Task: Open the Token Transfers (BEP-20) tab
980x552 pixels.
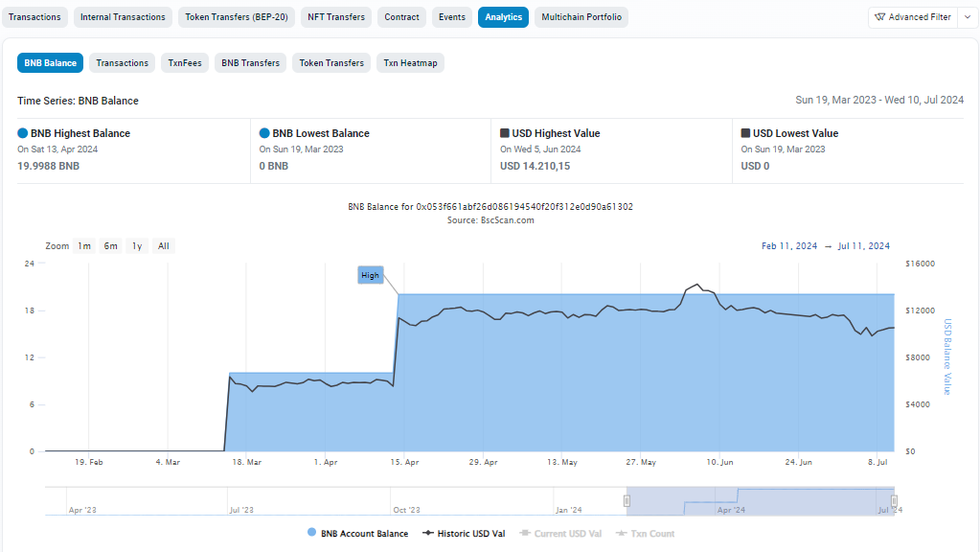Action: pos(237,17)
